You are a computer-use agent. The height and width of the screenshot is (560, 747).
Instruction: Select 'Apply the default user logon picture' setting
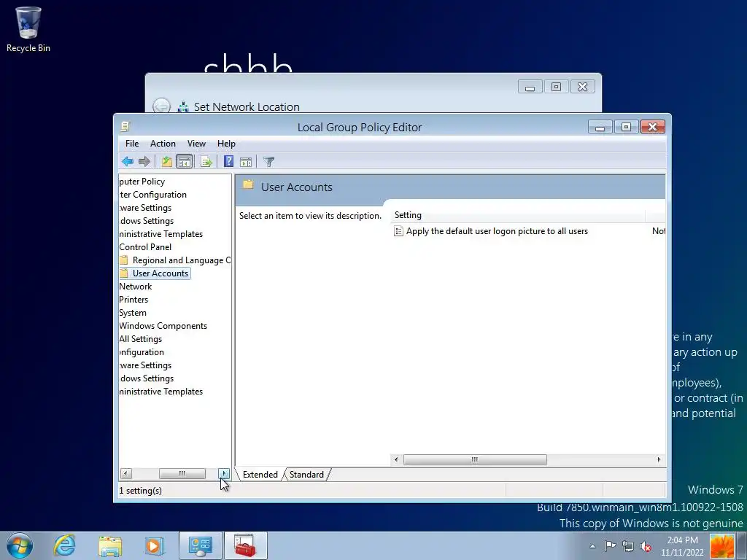tap(497, 231)
